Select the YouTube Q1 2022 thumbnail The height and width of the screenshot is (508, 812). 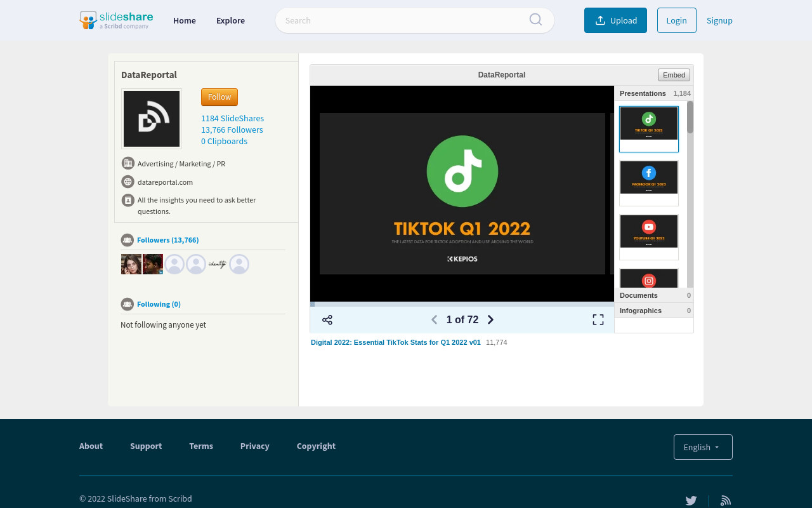coord(649,237)
